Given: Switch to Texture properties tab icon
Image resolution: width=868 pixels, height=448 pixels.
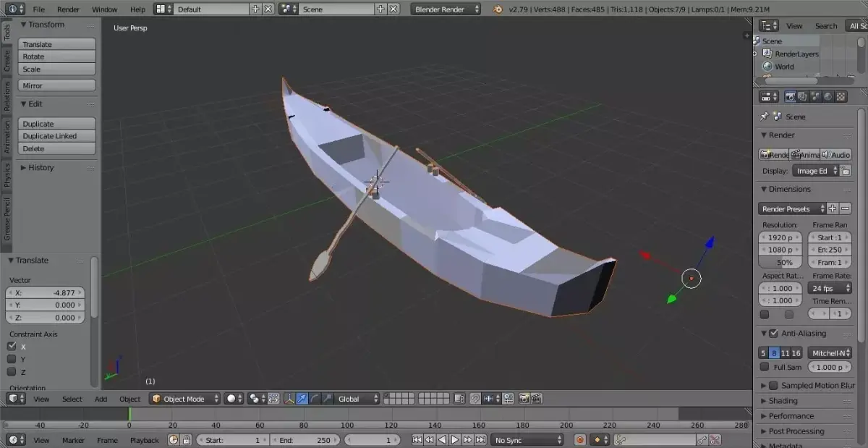Looking at the screenshot, I should click(841, 96).
